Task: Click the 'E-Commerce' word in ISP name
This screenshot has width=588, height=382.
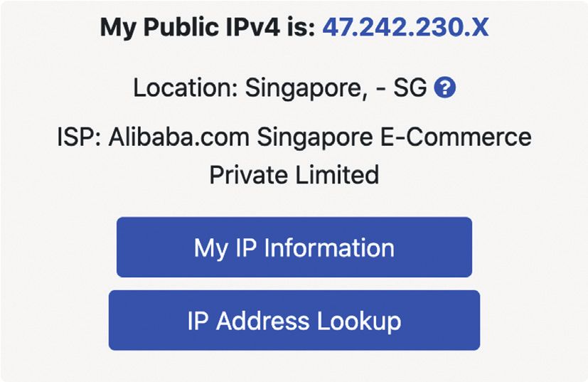Action: 456,137
